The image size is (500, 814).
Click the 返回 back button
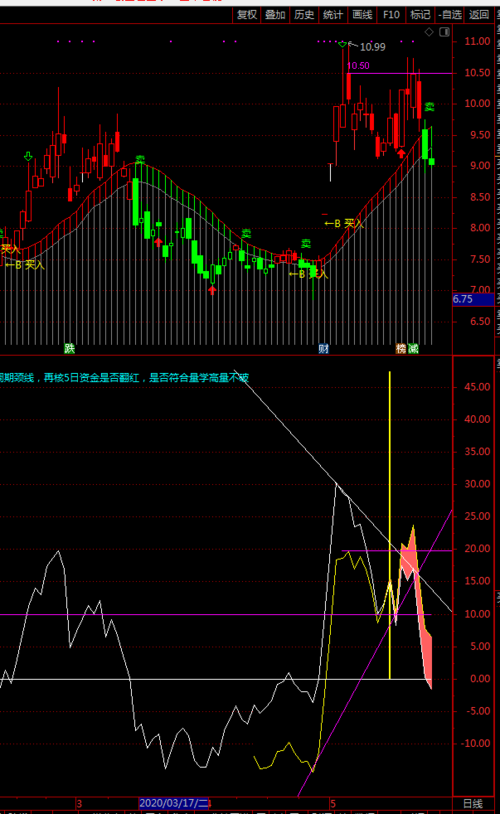click(479, 15)
